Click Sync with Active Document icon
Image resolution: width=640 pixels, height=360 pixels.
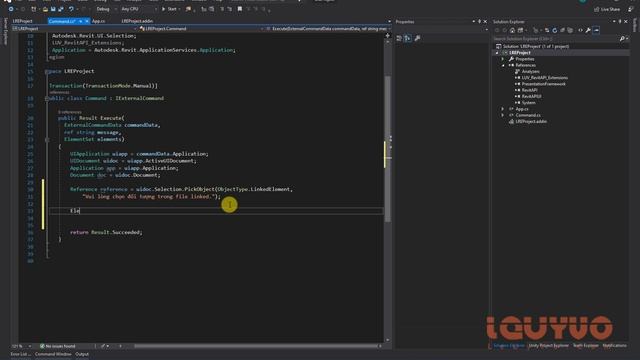(x=547, y=30)
